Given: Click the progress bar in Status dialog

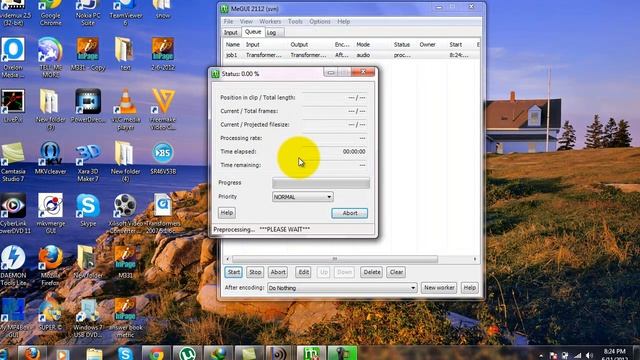Looking at the screenshot, I should coord(321,183).
